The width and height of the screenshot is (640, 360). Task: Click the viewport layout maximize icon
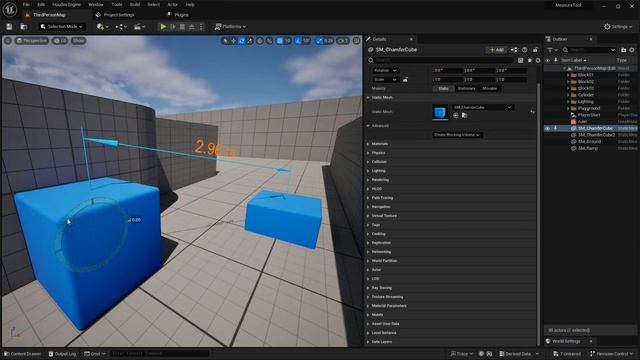coord(356,41)
